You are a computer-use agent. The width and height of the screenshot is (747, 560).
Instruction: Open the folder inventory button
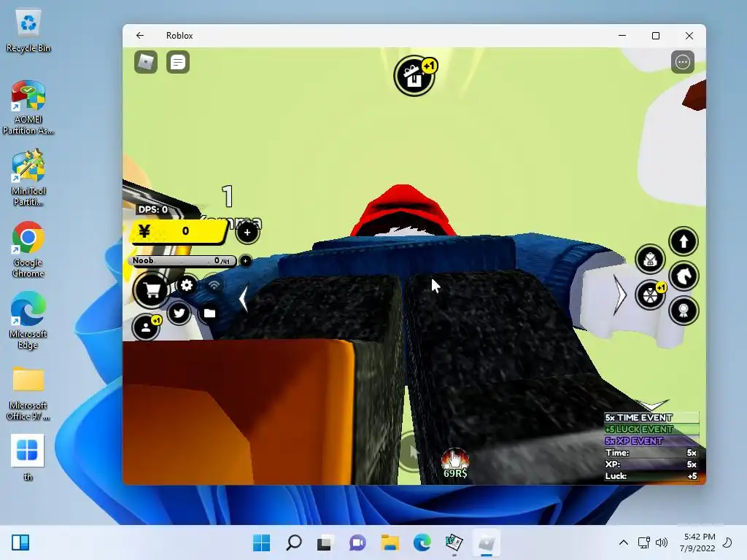tap(209, 313)
